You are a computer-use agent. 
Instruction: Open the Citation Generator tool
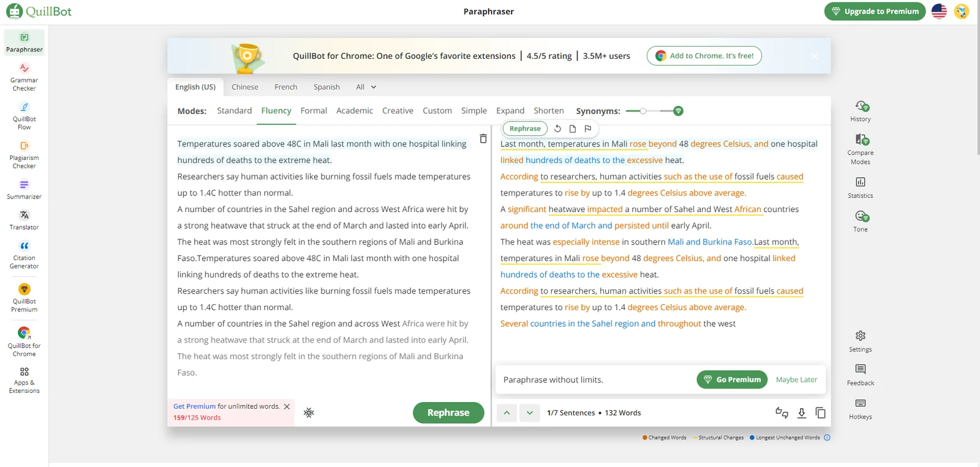(24, 254)
